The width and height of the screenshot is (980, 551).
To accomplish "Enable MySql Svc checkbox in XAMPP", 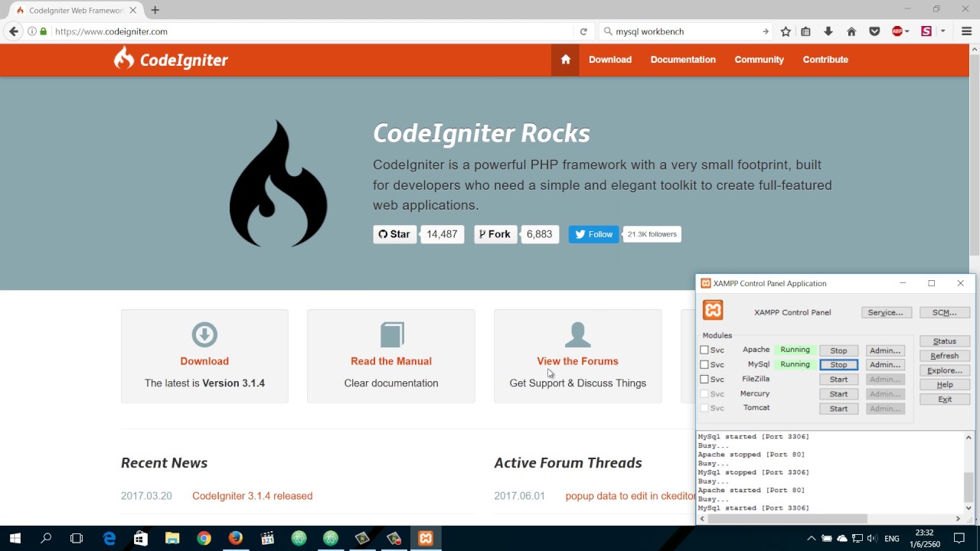I will (704, 365).
